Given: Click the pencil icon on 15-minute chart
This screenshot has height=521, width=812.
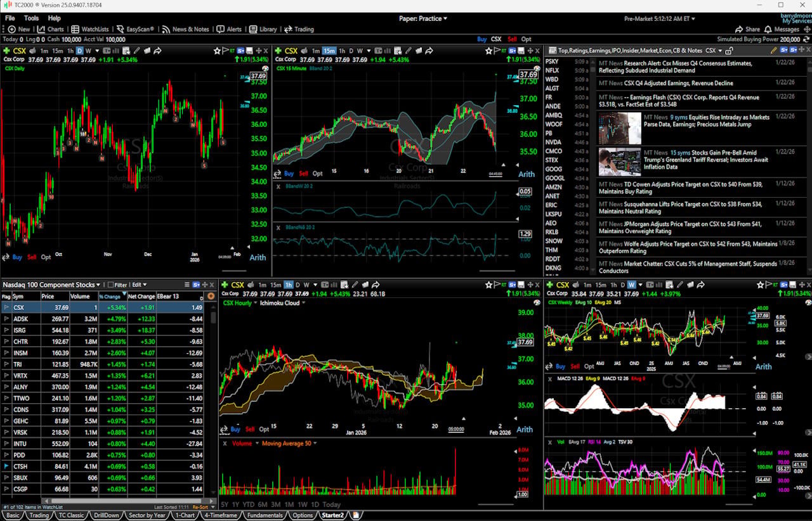Looking at the screenshot, I should point(409,51).
